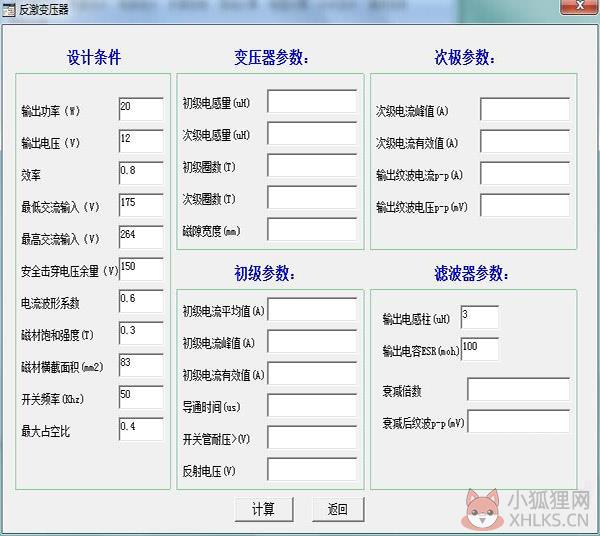The width and height of the screenshot is (600, 536).
Task: Focus the 衰减后纹波p-p (mV) box
Action: [518, 421]
